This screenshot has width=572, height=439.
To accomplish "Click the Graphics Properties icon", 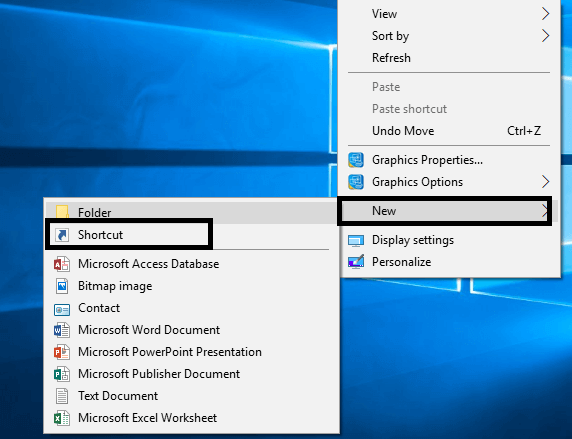I will click(x=356, y=160).
